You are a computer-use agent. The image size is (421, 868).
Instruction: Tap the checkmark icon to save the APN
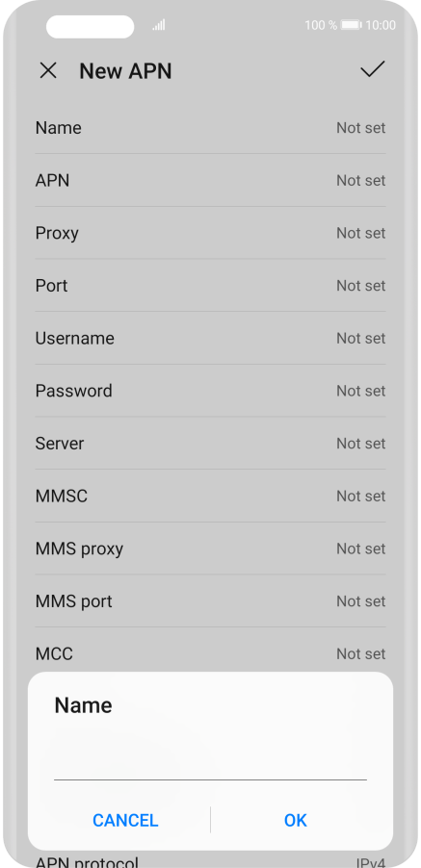point(372,69)
